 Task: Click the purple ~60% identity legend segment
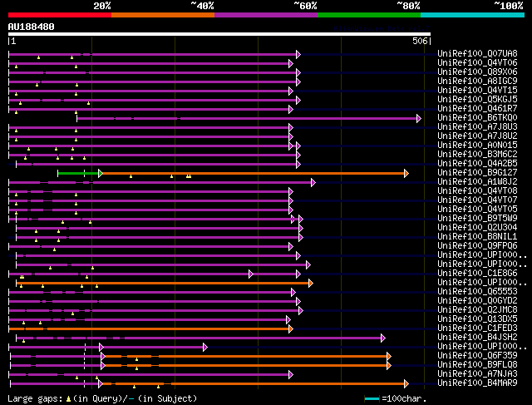266,15
